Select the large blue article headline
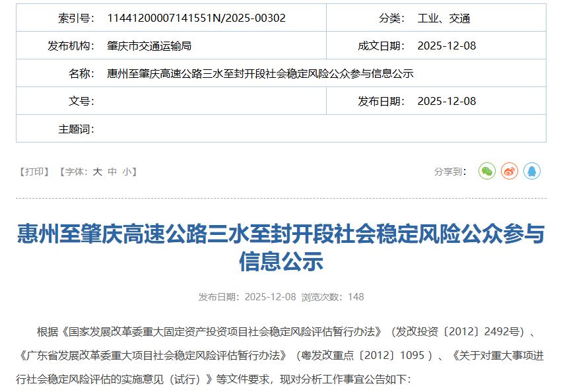Screen dimensions: 563x392 [281, 247]
